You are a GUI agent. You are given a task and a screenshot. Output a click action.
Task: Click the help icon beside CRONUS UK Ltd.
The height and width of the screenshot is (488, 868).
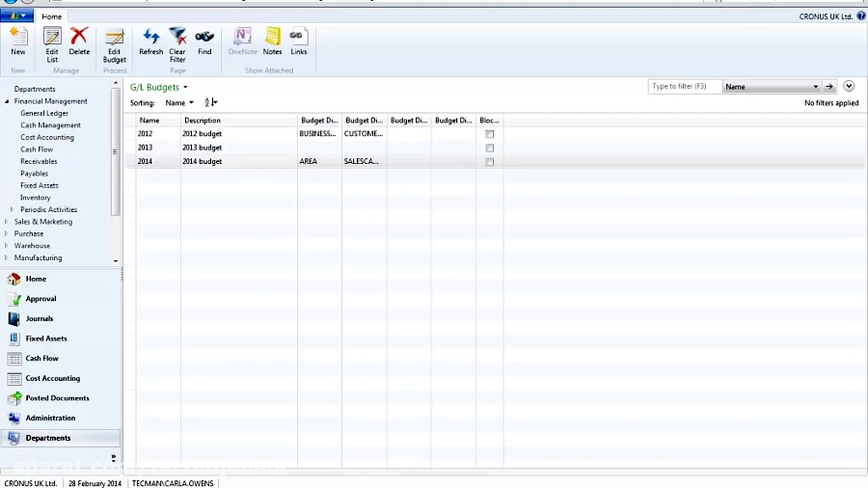[x=861, y=16]
